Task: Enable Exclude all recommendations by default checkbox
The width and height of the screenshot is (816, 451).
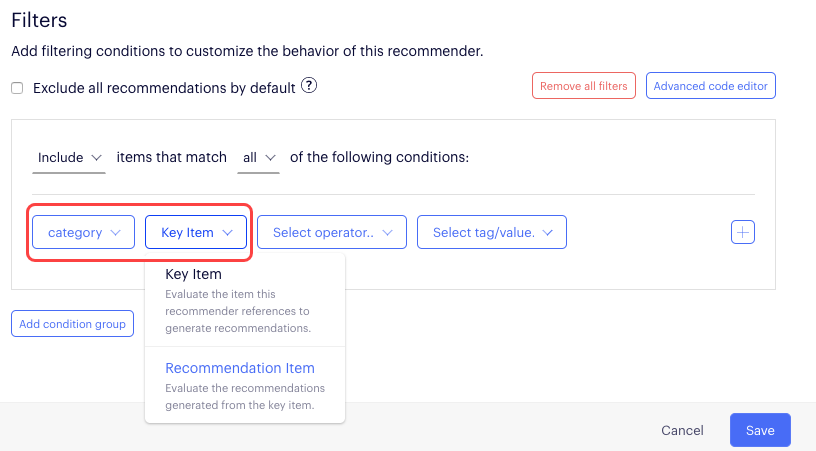Action: click(17, 88)
